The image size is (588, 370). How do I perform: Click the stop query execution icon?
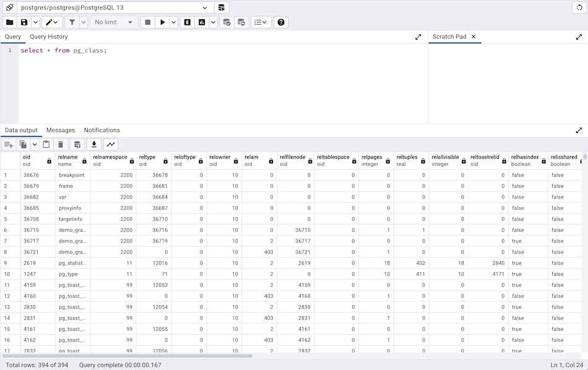pos(147,22)
